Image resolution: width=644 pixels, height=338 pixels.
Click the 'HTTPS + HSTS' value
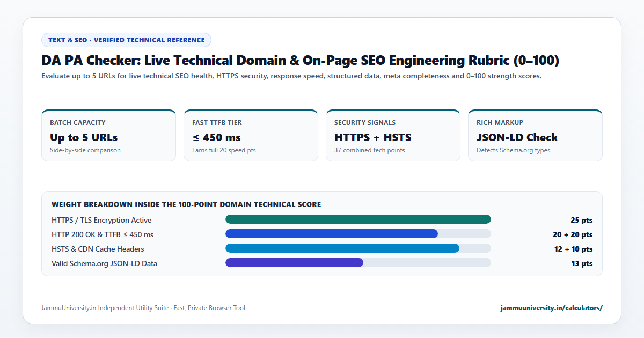[373, 137]
